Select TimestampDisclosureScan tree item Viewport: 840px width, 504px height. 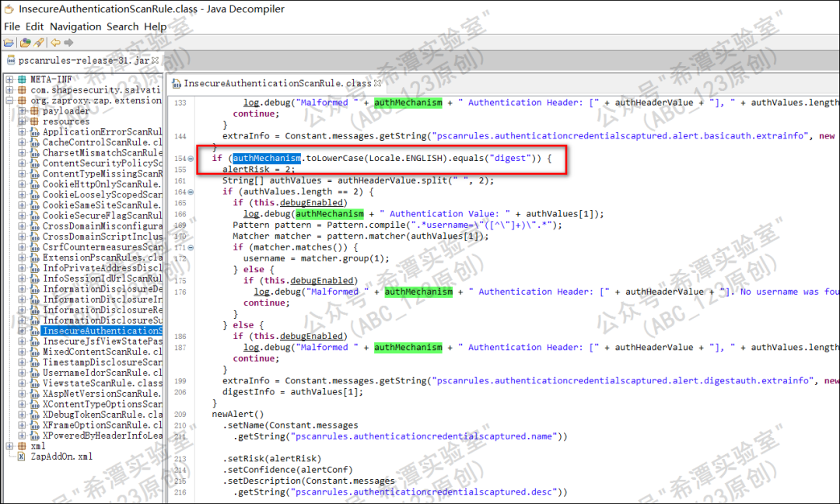point(102,362)
